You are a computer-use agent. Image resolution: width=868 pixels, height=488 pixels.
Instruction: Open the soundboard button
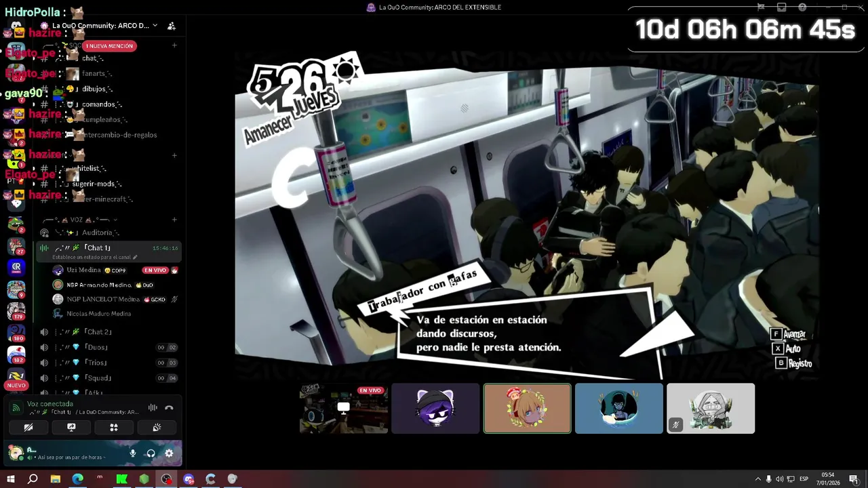(x=157, y=428)
